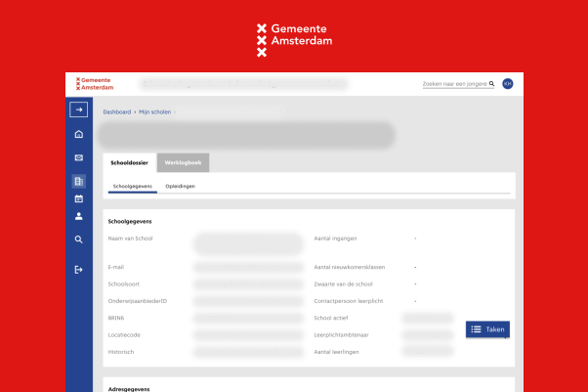Click the Mijn scholen breadcrumb link

[x=154, y=112]
